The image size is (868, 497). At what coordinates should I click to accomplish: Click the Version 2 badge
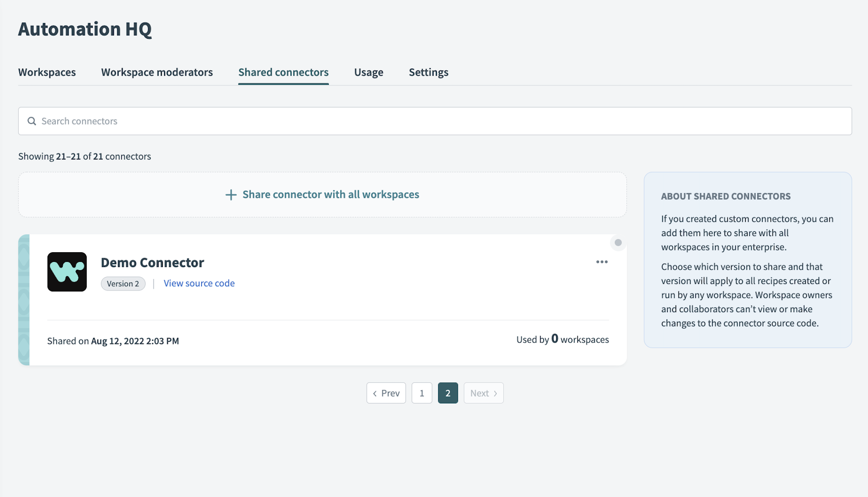(123, 283)
